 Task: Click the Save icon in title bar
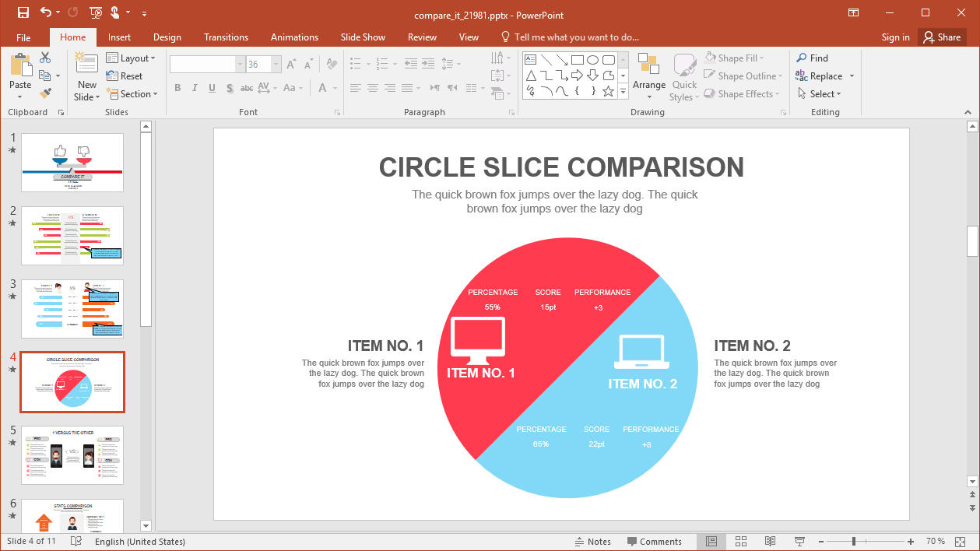(x=23, y=12)
